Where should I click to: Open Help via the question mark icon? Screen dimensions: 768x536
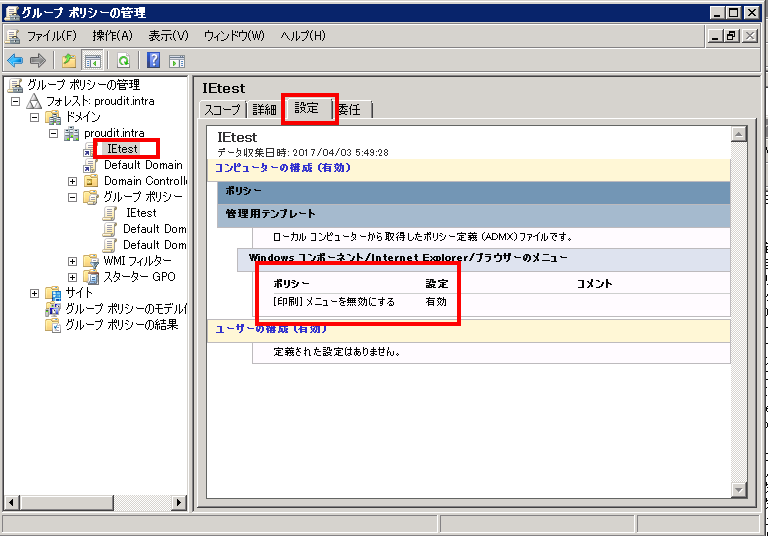click(x=155, y=60)
